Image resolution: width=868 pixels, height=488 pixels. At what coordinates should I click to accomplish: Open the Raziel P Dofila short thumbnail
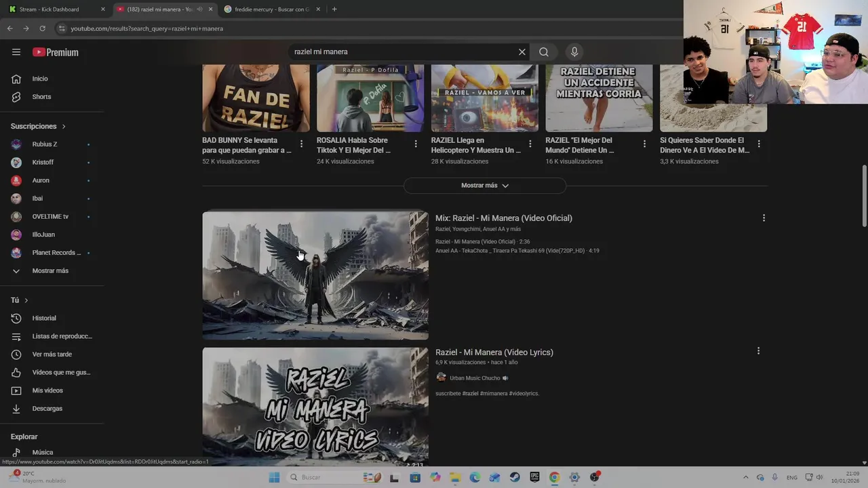[370, 98]
